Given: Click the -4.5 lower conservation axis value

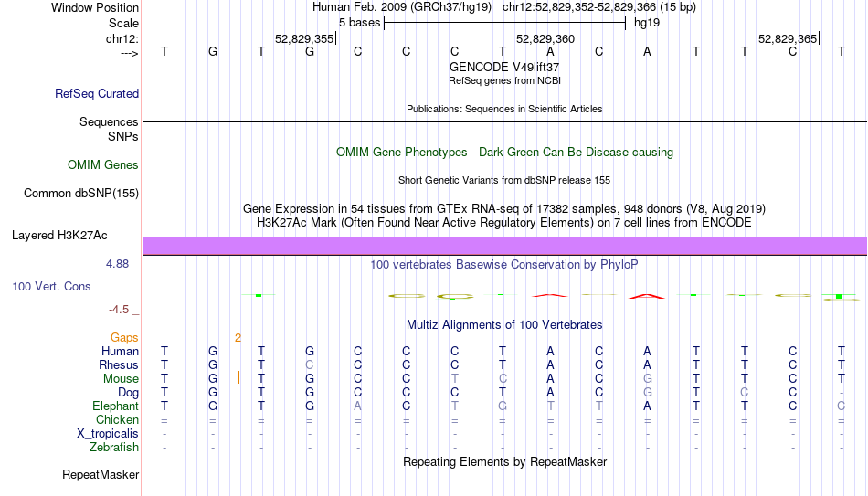Looking at the screenshot, I should 119,310.
